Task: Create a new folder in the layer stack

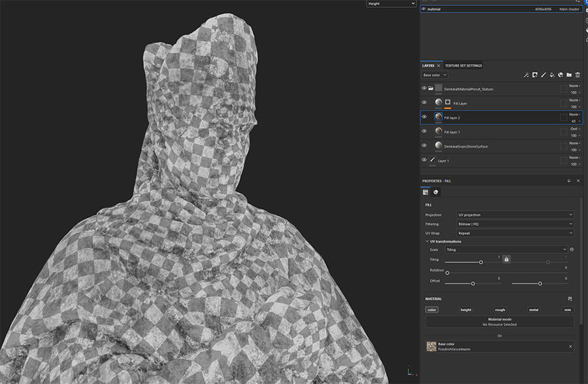Action: (x=569, y=75)
